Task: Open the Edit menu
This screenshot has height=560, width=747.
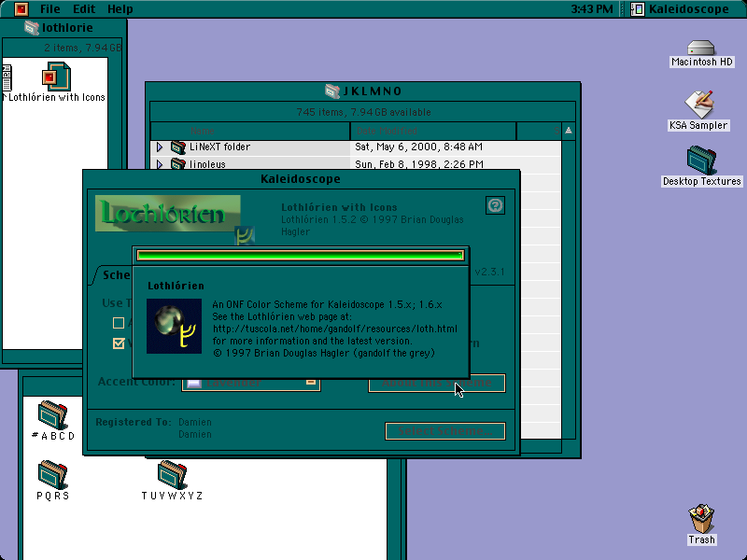Action: (x=84, y=9)
